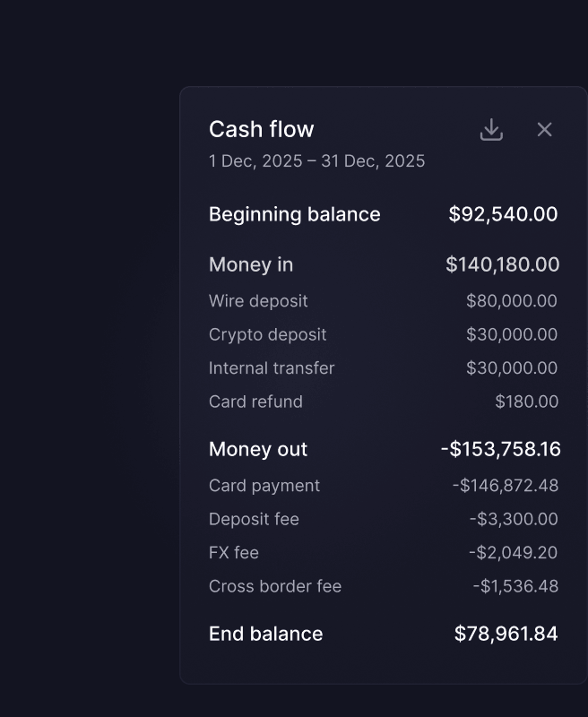The width and height of the screenshot is (588, 717).
Task: Click the Cross border fee item
Action: [x=383, y=586]
